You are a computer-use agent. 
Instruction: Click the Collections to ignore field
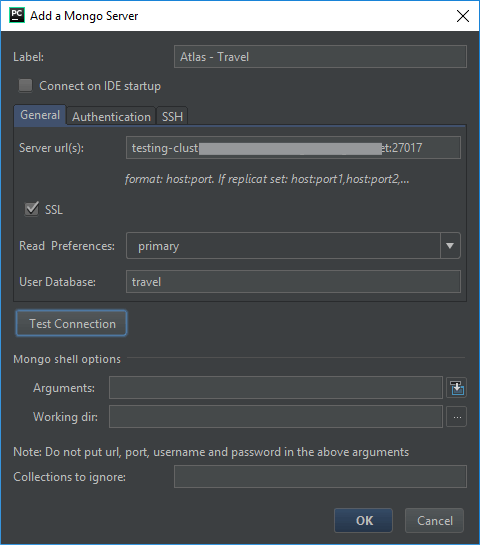pos(320,477)
